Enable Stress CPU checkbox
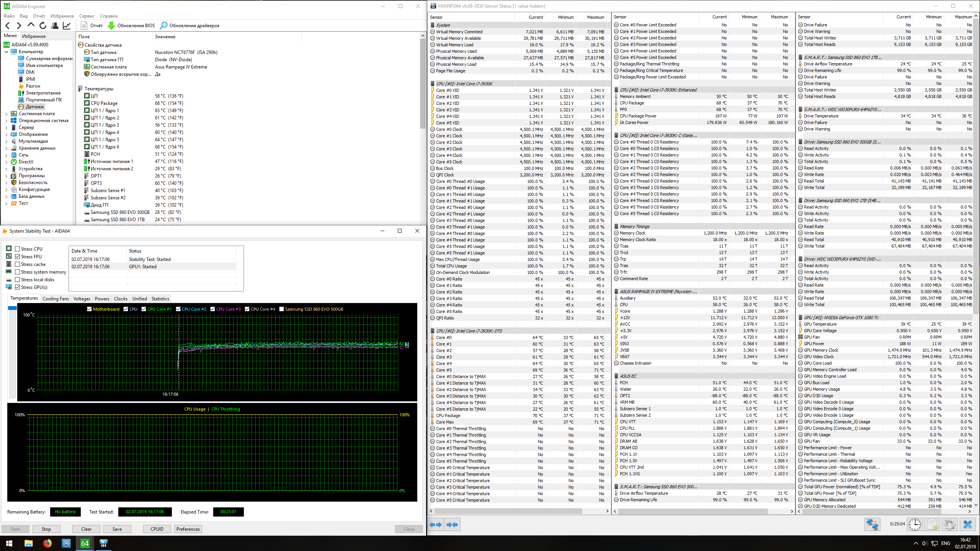Image resolution: width=980 pixels, height=551 pixels. (18, 249)
